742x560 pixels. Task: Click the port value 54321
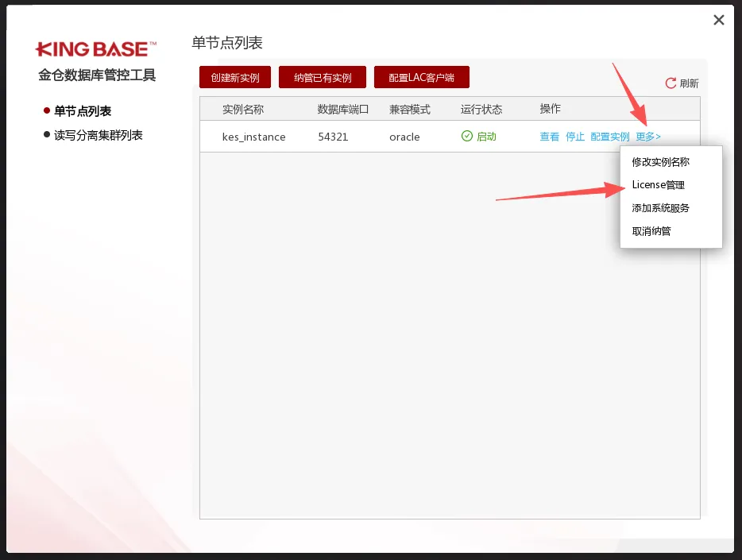(x=333, y=137)
